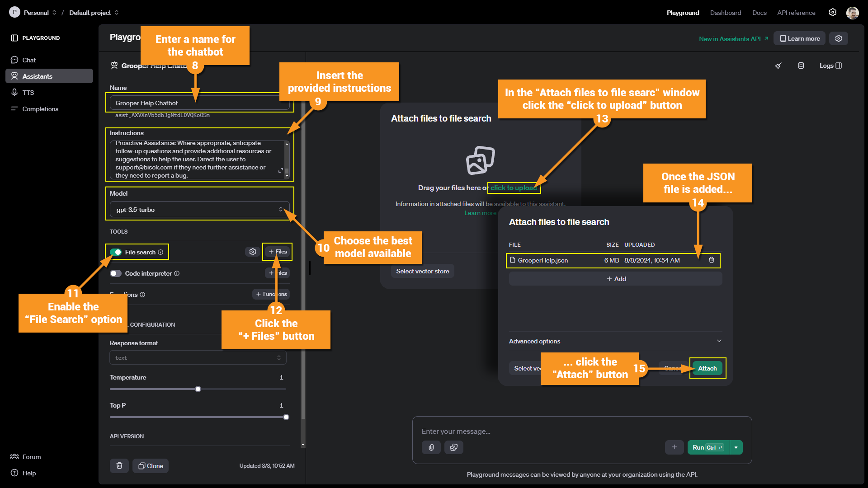The image size is (868, 488).
Task: Open settings gear in top navigation bar
Action: click(x=833, y=13)
